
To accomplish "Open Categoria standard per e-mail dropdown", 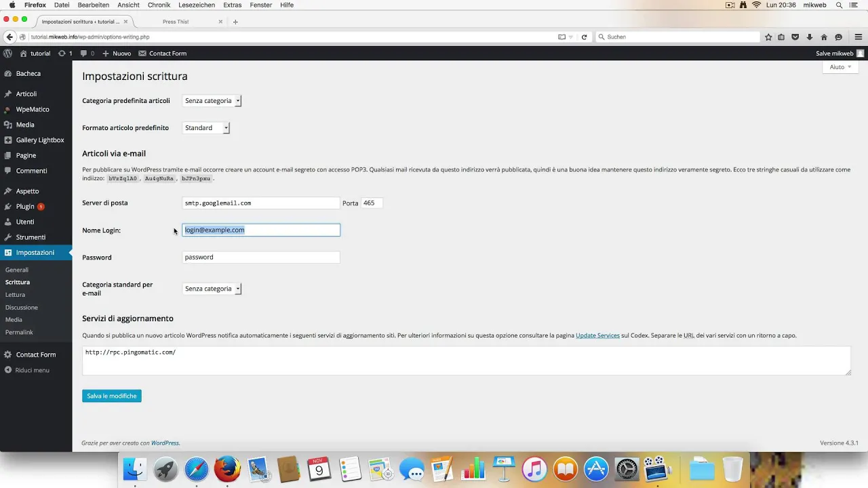I will coord(212,289).
